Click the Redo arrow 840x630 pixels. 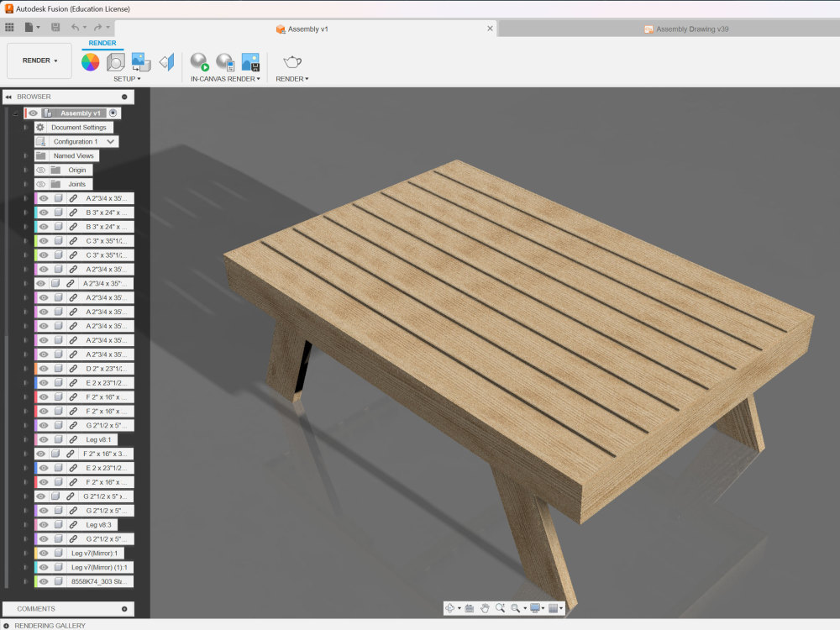(x=97, y=27)
